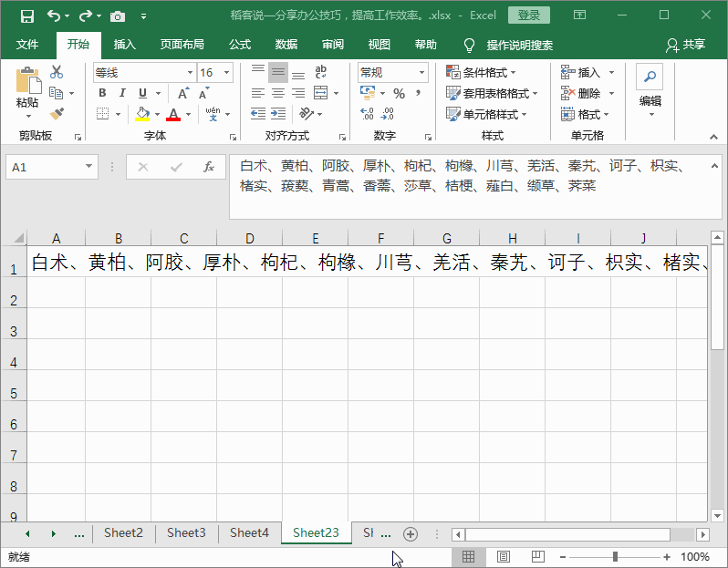The width and height of the screenshot is (728, 568).
Task: Open the font name dropdown 等线
Action: pyautogui.click(x=190, y=73)
